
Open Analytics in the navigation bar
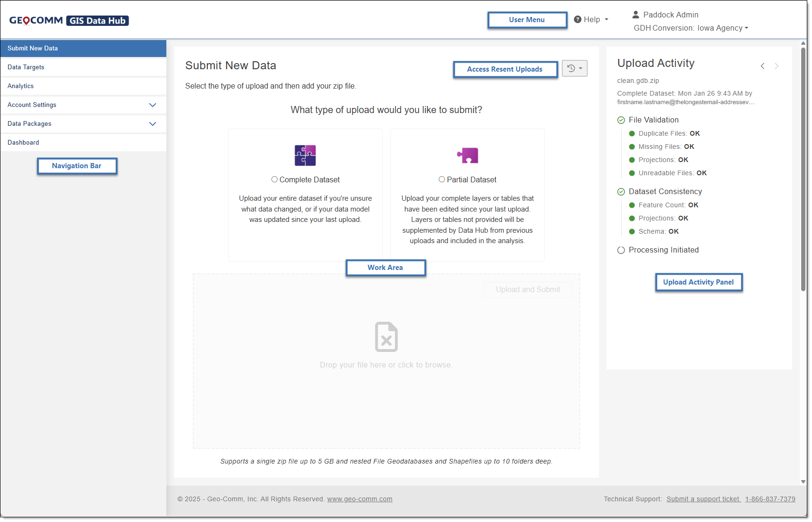pyautogui.click(x=21, y=86)
